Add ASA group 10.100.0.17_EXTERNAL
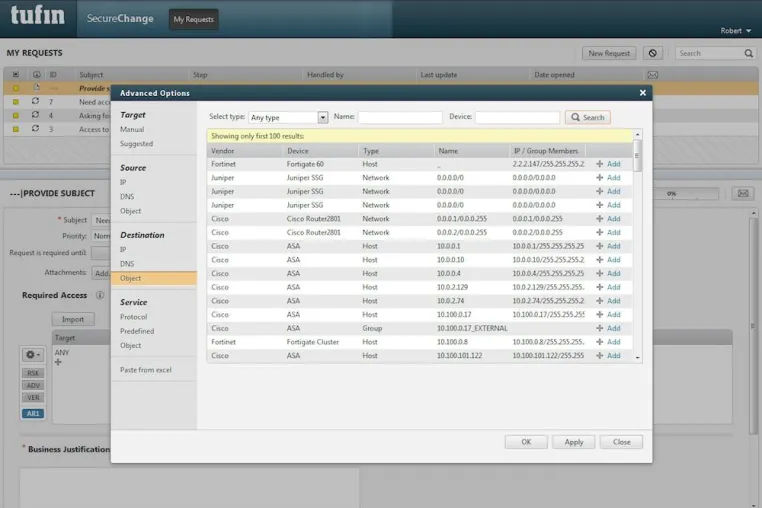The height and width of the screenshot is (508, 762). (x=608, y=328)
